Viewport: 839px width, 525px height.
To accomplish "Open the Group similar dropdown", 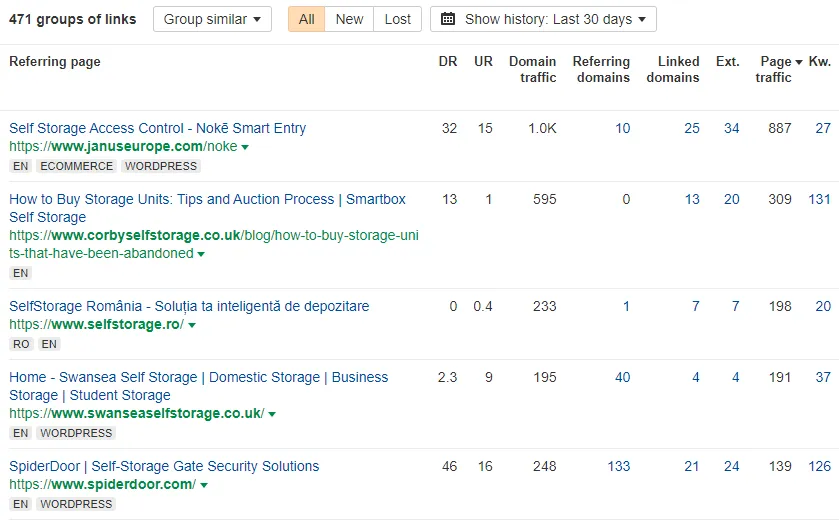I will [x=212, y=19].
